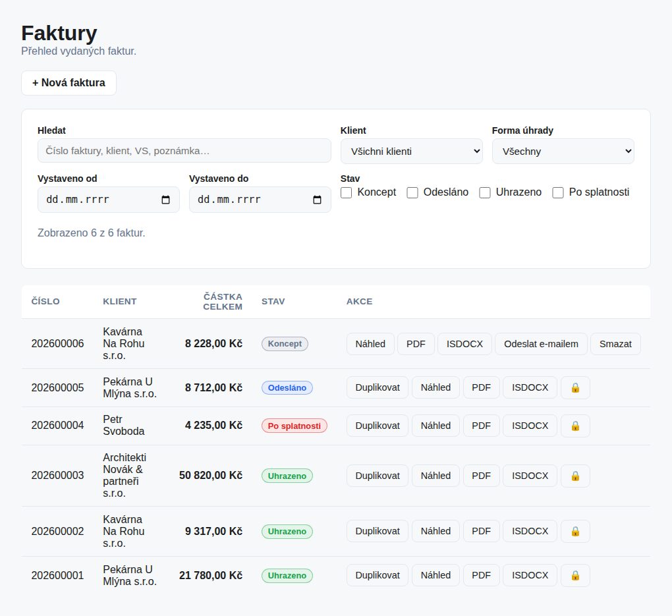The image size is (672, 616).
Task: Duplicate invoice 202600003
Action: point(377,476)
